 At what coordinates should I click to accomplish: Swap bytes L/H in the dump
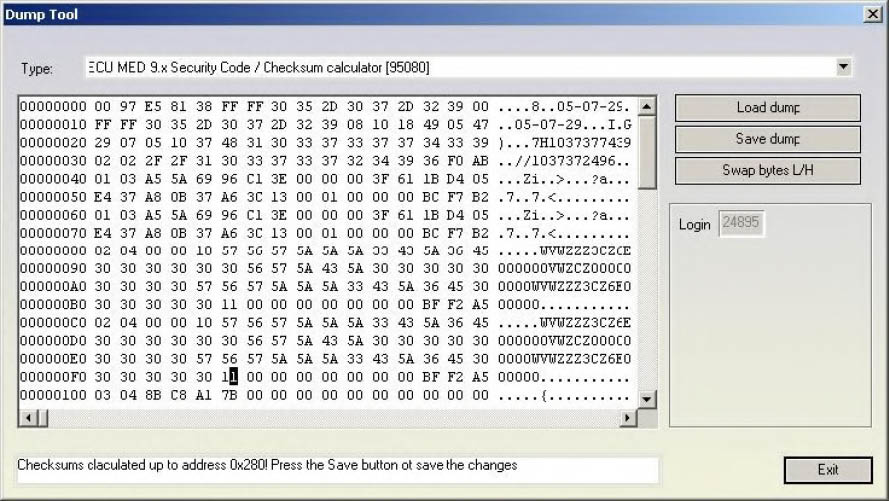(767, 171)
